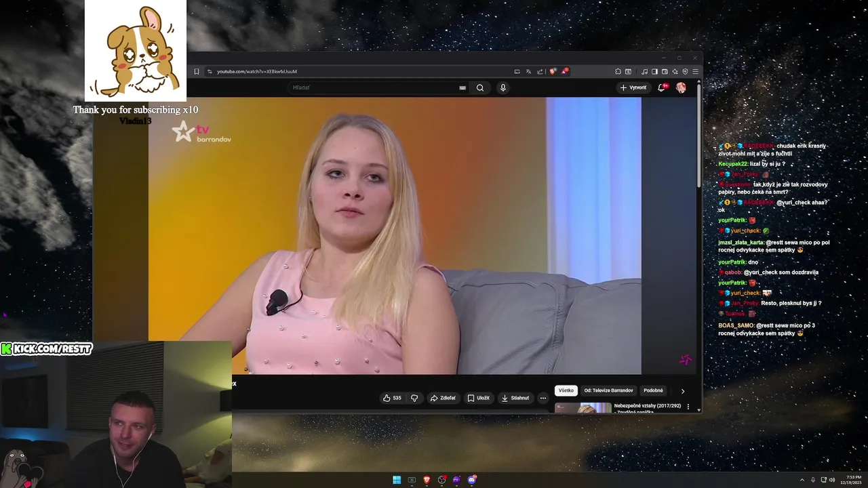Click the music note playlist icon in toolbar
The image size is (868, 488).
point(644,71)
